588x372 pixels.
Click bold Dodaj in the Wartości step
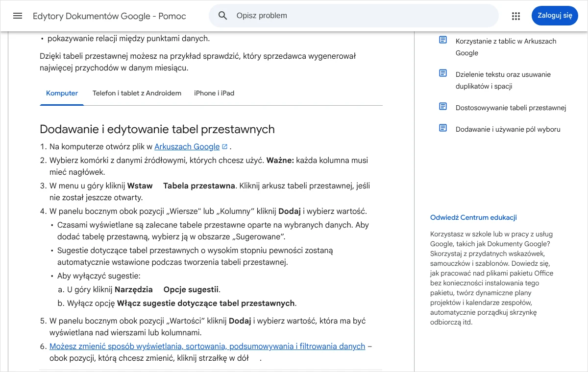(240, 321)
